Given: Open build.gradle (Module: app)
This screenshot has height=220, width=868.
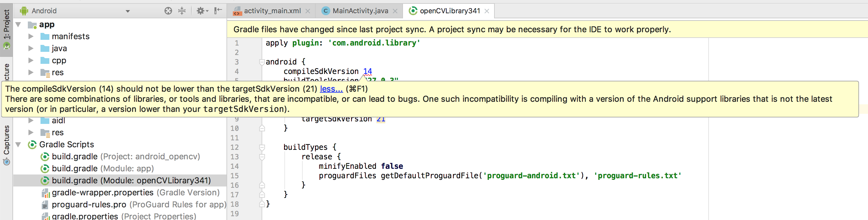Looking at the screenshot, I should pos(102,168).
